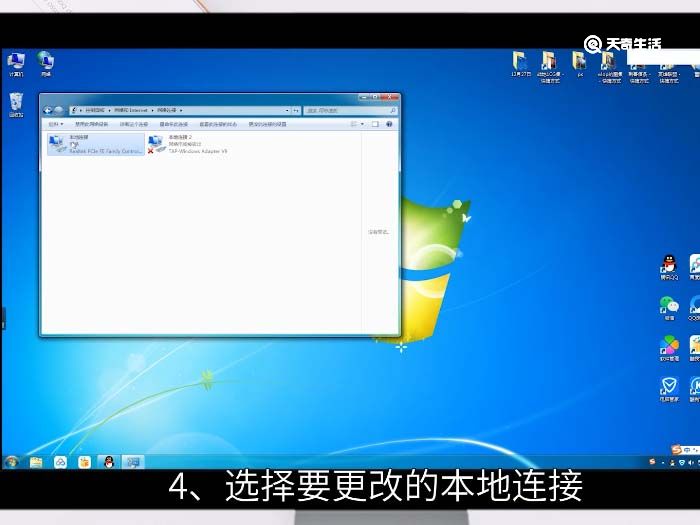Click 诊断这个连接 toolbar button
The image size is (700, 525).
133,124
